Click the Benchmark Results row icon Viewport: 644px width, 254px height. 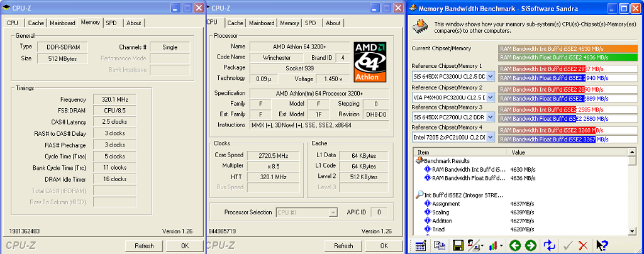tap(420, 161)
